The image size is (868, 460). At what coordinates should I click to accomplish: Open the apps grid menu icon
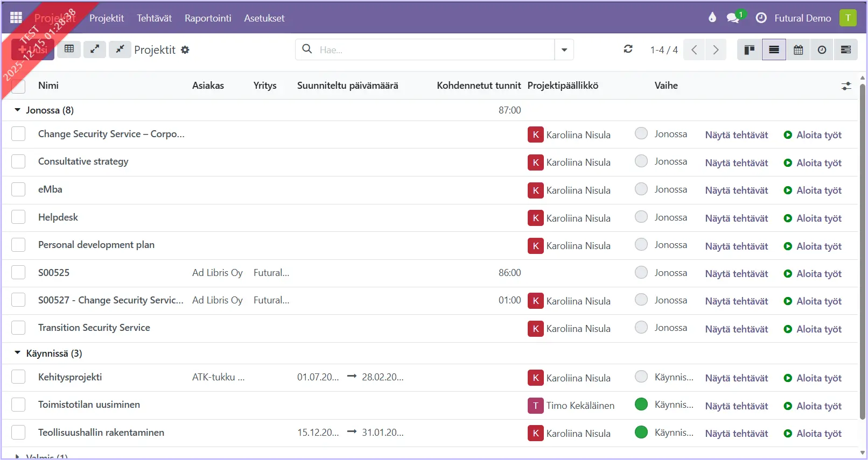point(16,18)
